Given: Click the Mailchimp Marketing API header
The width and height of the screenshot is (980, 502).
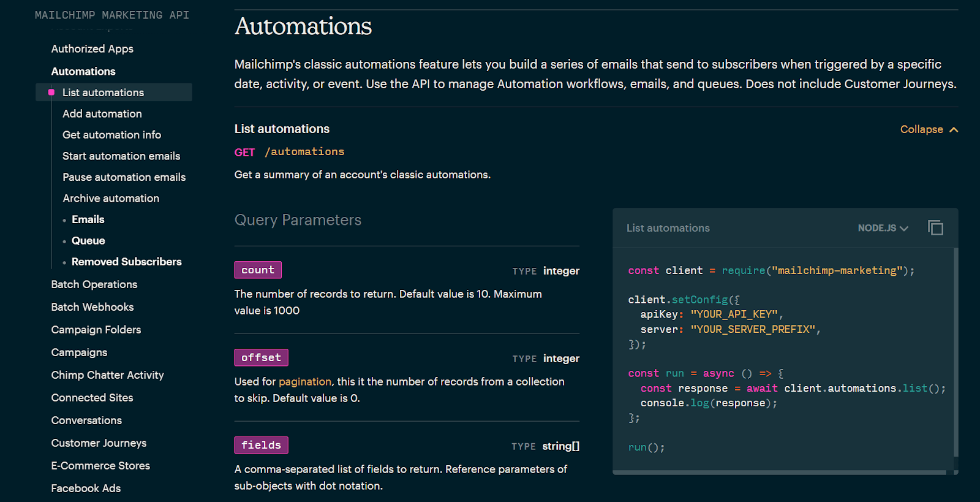Looking at the screenshot, I should pyautogui.click(x=112, y=15).
